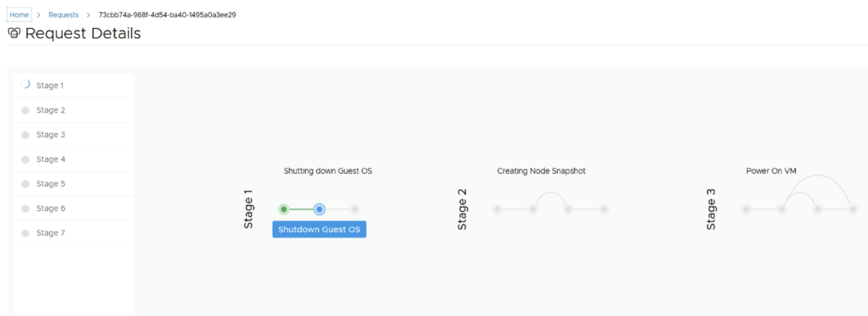
Task: Click the blue in-progress node in Stage 1
Action: (x=320, y=209)
